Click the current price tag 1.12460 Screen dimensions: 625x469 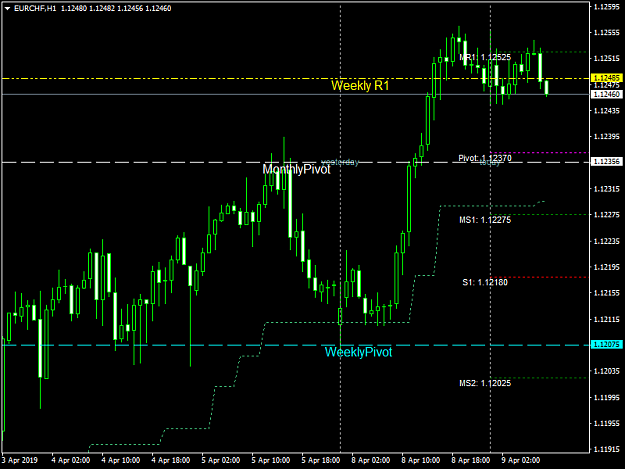(x=606, y=94)
